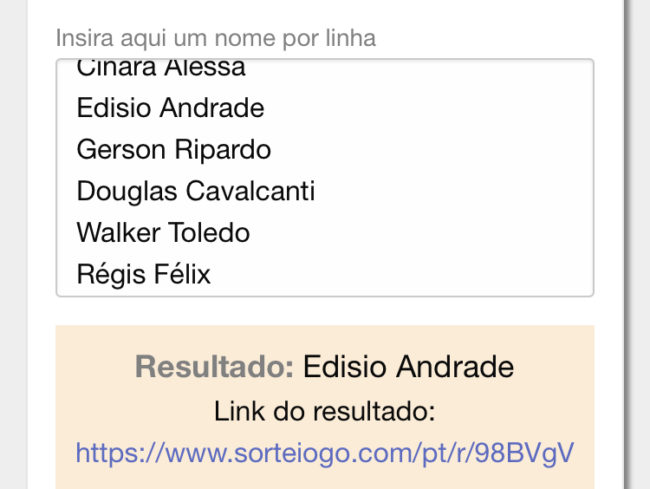Viewport: 650px width, 489px height.
Task: Click the word "Gerson" in the textarea
Action: [120, 150]
